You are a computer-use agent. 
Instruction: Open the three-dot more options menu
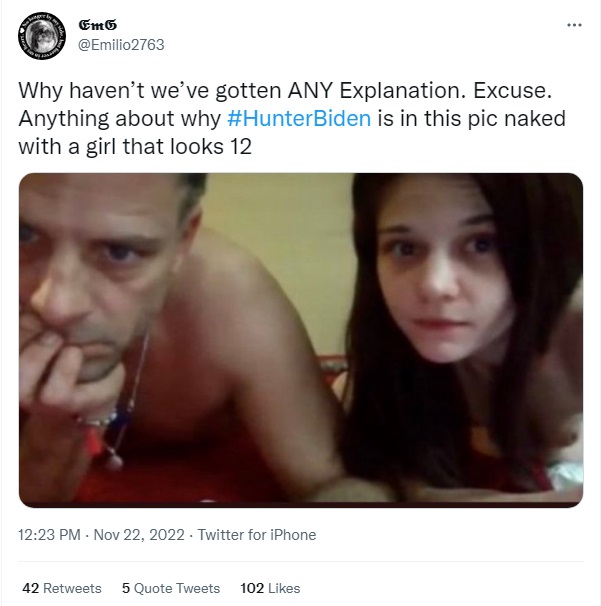tap(574, 25)
